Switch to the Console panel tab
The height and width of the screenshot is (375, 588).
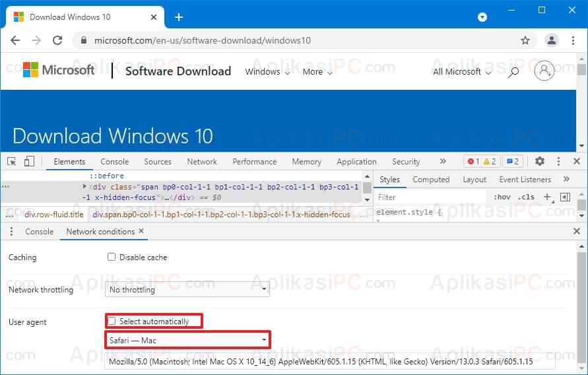pos(114,162)
